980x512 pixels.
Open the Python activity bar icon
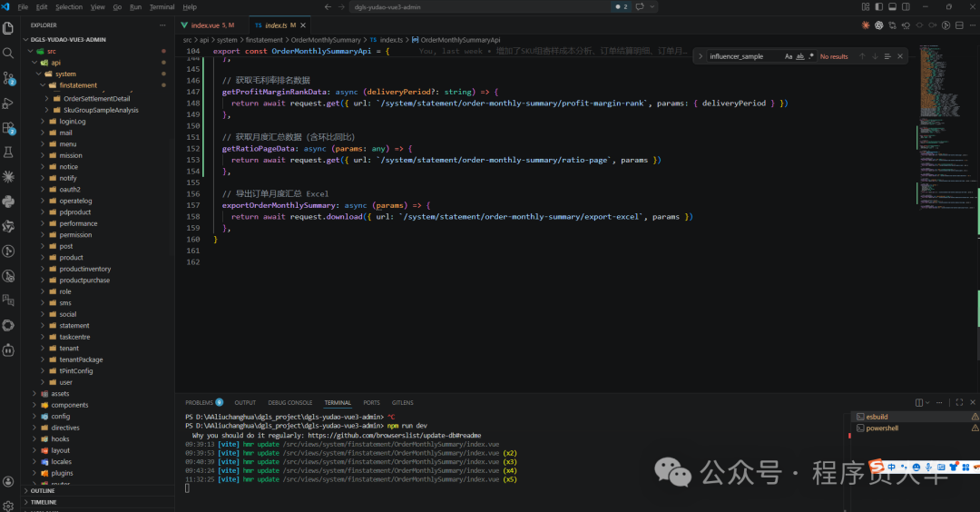[x=8, y=202]
